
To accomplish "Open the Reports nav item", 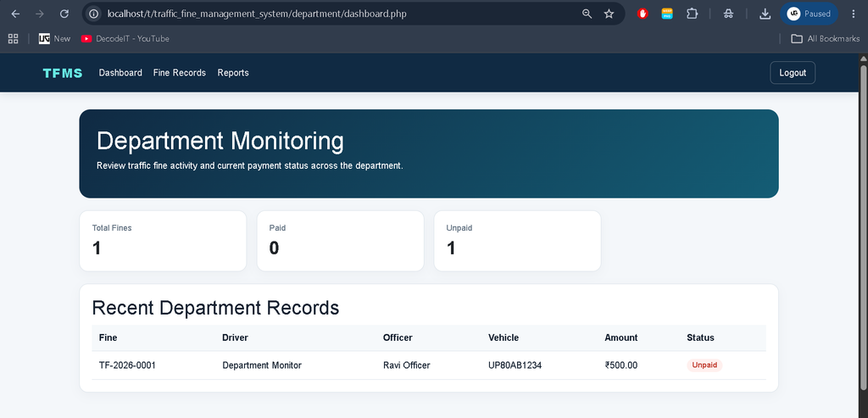I will point(233,73).
